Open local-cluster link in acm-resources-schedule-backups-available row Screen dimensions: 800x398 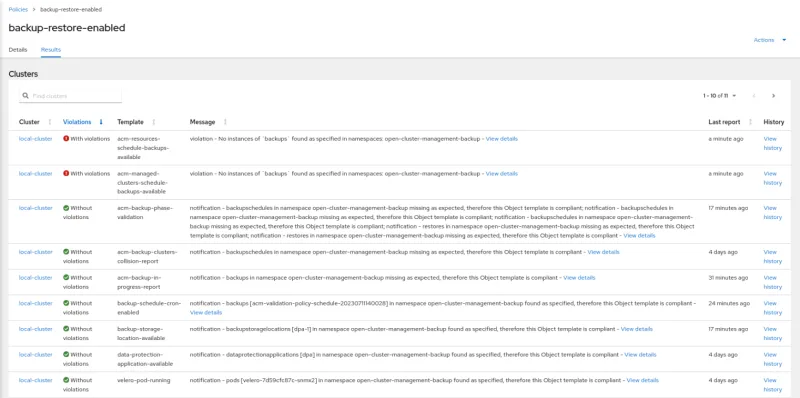point(36,139)
